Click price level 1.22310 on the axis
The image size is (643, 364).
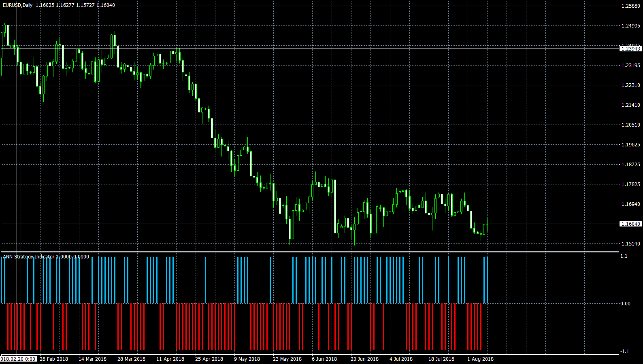(631, 85)
